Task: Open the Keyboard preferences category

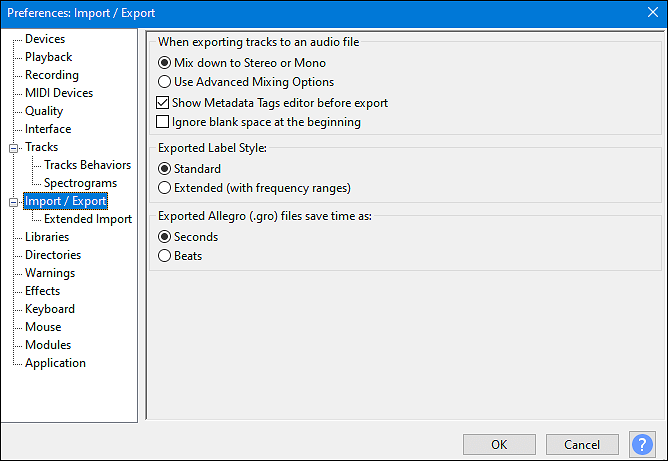Action: pyautogui.click(x=49, y=309)
